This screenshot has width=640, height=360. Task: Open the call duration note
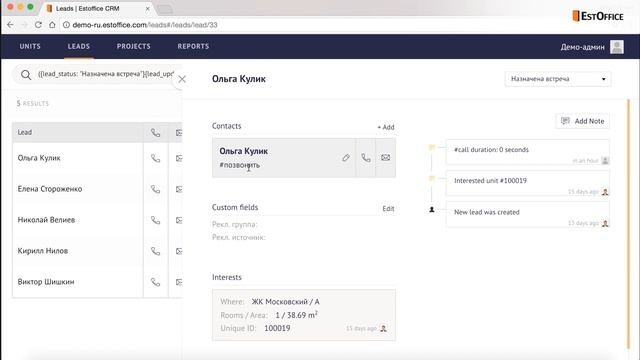tap(527, 152)
